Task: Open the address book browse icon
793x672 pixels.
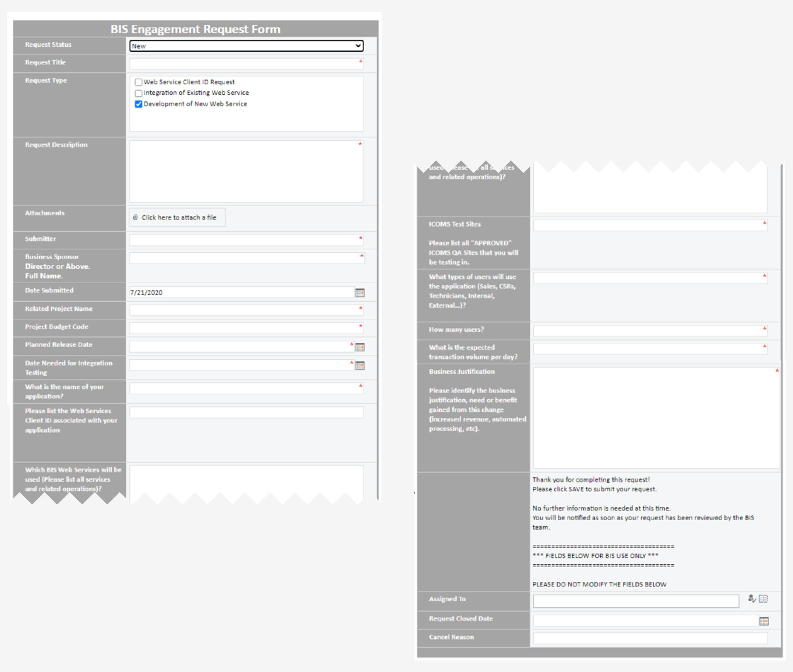Action: pyautogui.click(x=763, y=598)
